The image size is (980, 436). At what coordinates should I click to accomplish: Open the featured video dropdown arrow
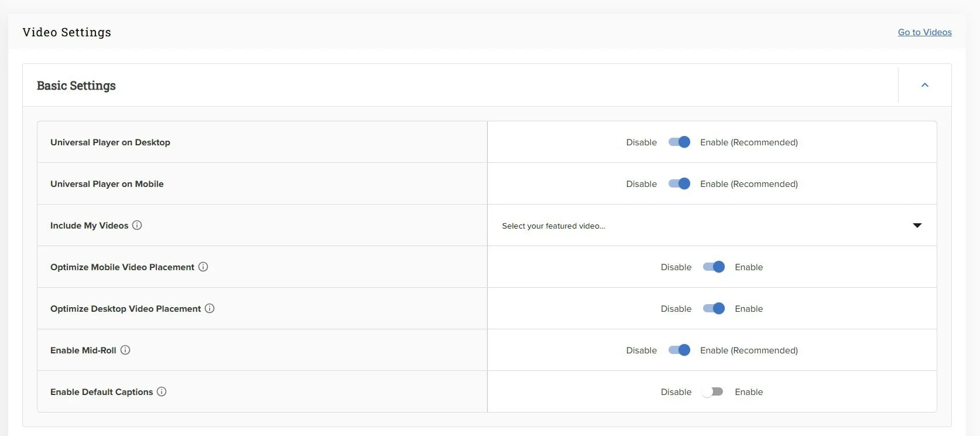(917, 226)
